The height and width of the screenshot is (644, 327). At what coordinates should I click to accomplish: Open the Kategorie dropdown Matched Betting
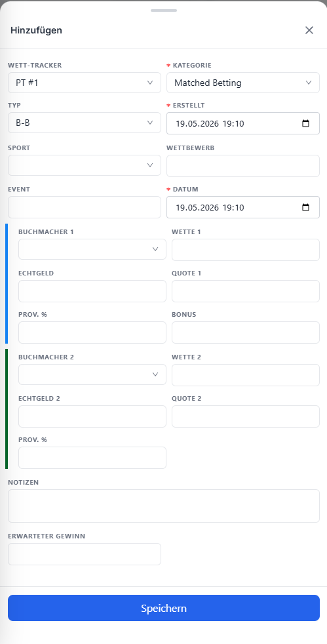click(x=243, y=83)
